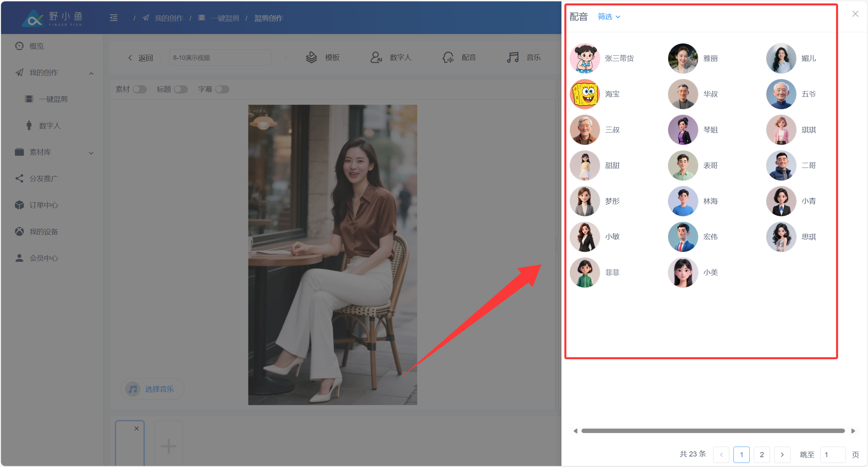Screen dimensions: 868x467
Task: Open 分发推广 in the sidebar
Action: pyautogui.click(x=44, y=178)
